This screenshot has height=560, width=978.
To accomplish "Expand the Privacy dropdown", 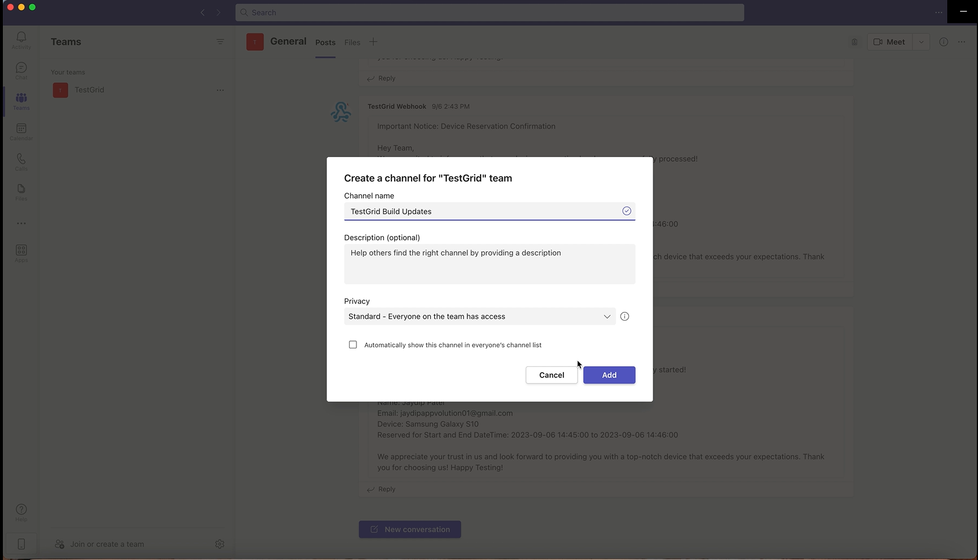I will point(479,317).
